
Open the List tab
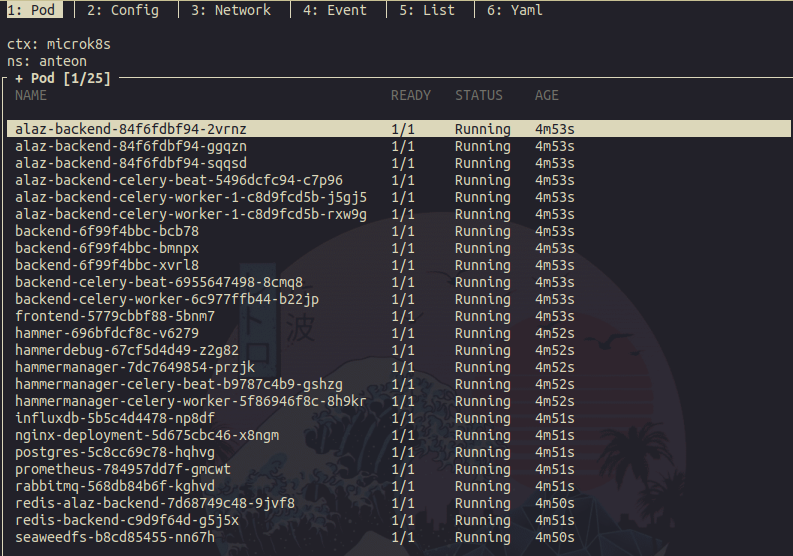427,10
